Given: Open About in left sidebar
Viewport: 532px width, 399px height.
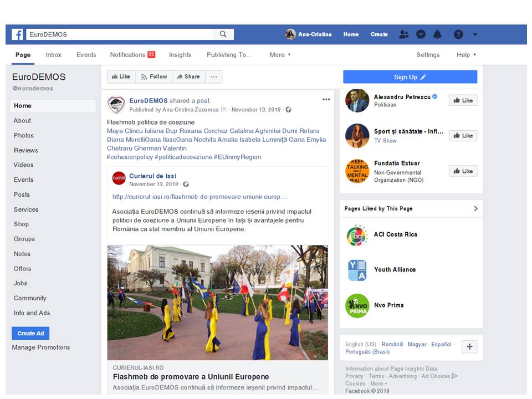Looking at the screenshot, I should coord(22,120).
